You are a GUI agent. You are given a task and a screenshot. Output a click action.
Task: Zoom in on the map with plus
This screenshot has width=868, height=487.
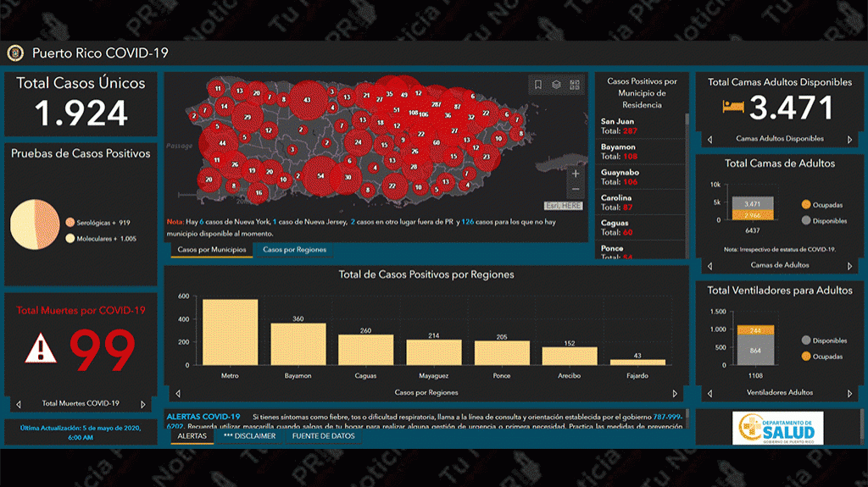pyautogui.click(x=576, y=174)
